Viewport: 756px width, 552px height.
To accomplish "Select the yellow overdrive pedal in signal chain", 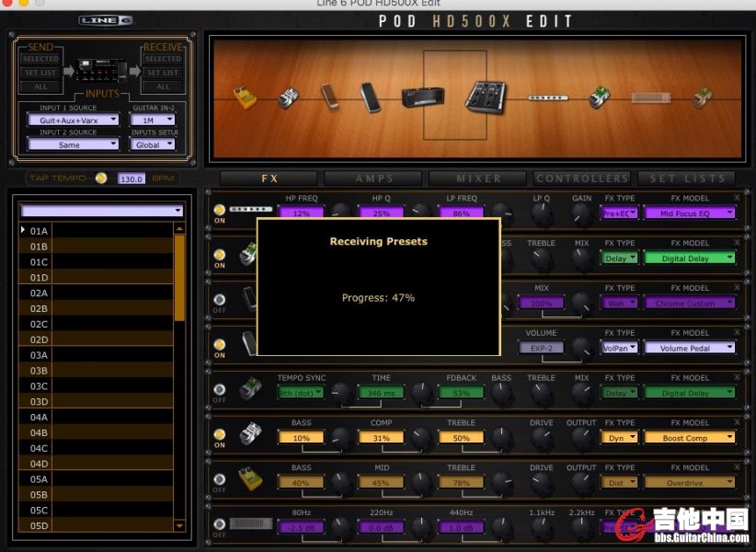I will click(x=246, y=97).
